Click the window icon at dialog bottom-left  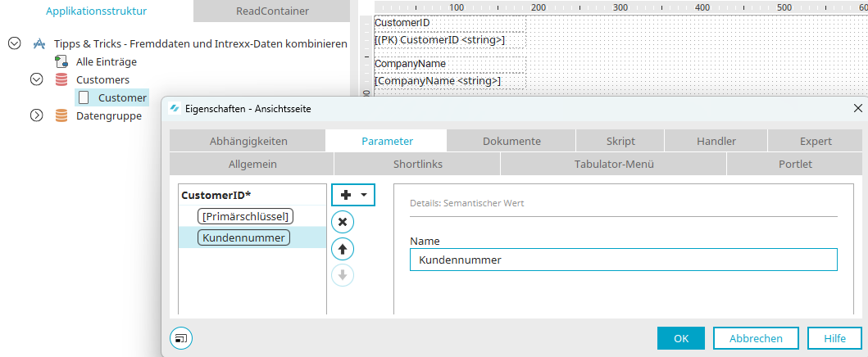(181, 337)
